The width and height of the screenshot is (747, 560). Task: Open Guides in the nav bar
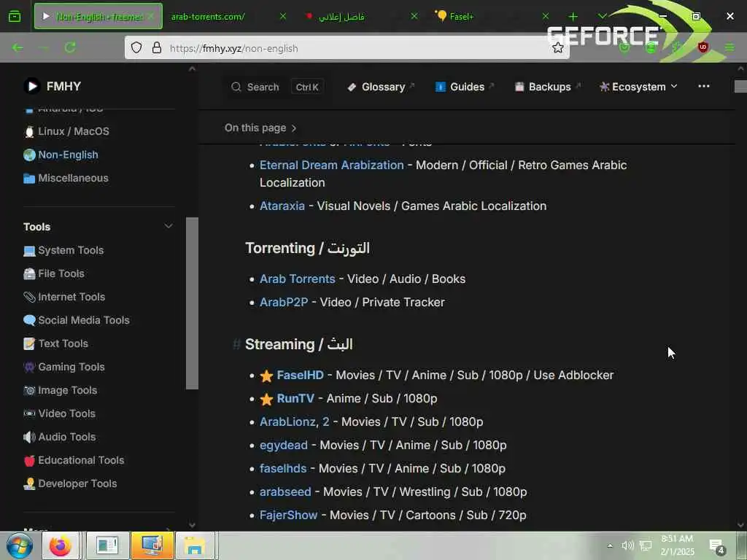point(465,87)
